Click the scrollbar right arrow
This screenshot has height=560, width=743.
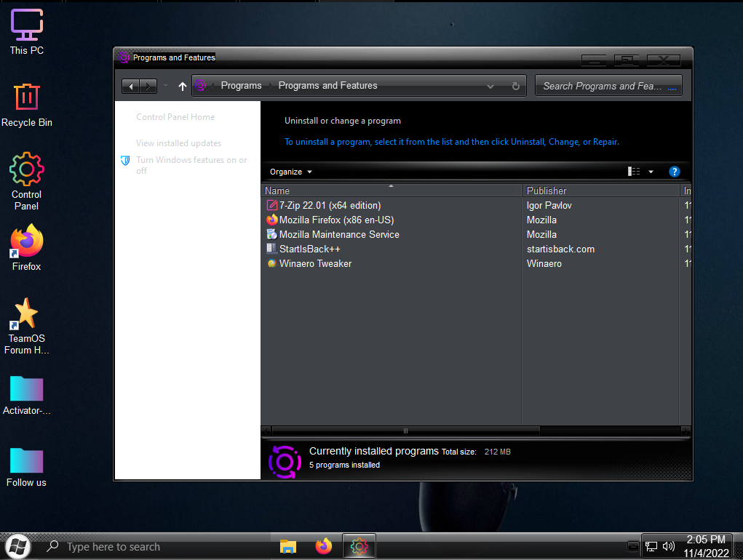click(686, 431)
